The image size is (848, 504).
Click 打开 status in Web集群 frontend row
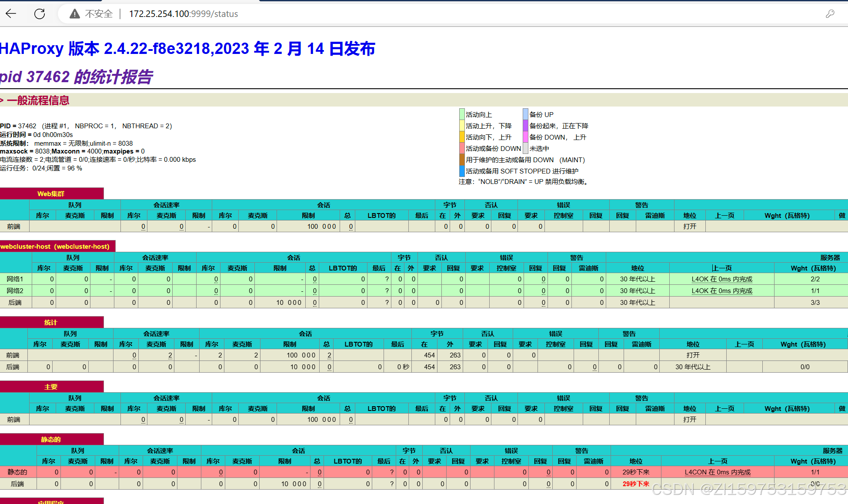pyautogui.click(x=690, y=227)
